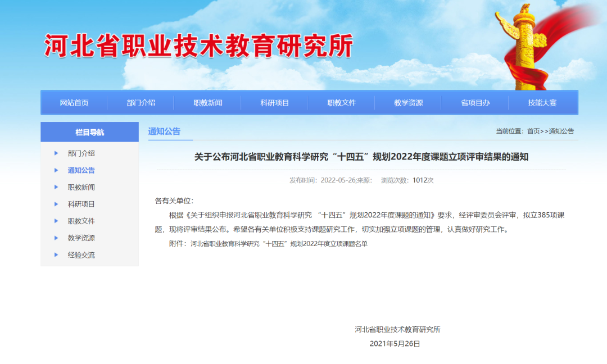Select 经验交流 in the sidebar column list

pos(81,255)
